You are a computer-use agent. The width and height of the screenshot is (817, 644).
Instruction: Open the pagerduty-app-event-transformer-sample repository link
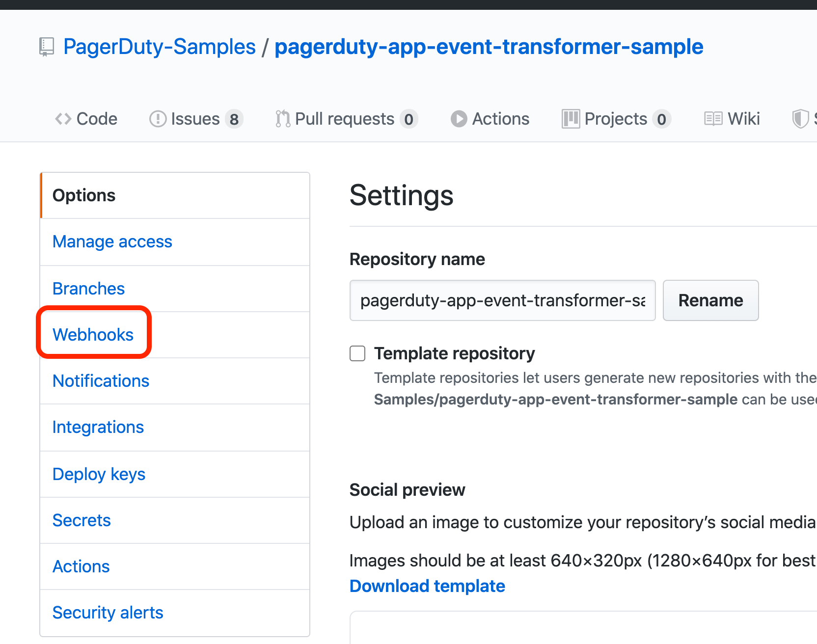[489, 47]
